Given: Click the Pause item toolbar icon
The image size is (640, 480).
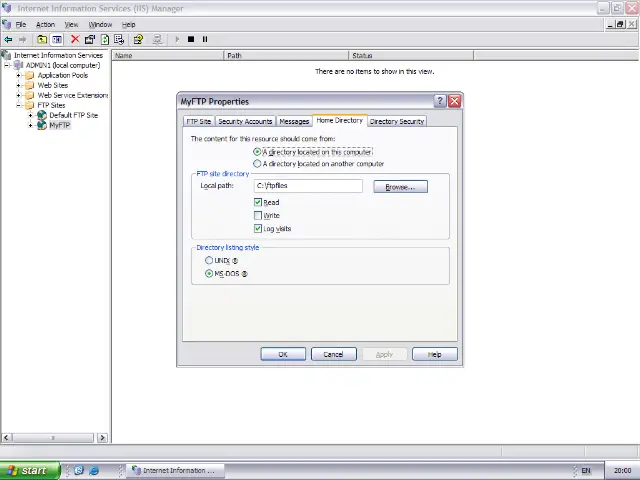Looking at the screenshot, I should (205, 39).
